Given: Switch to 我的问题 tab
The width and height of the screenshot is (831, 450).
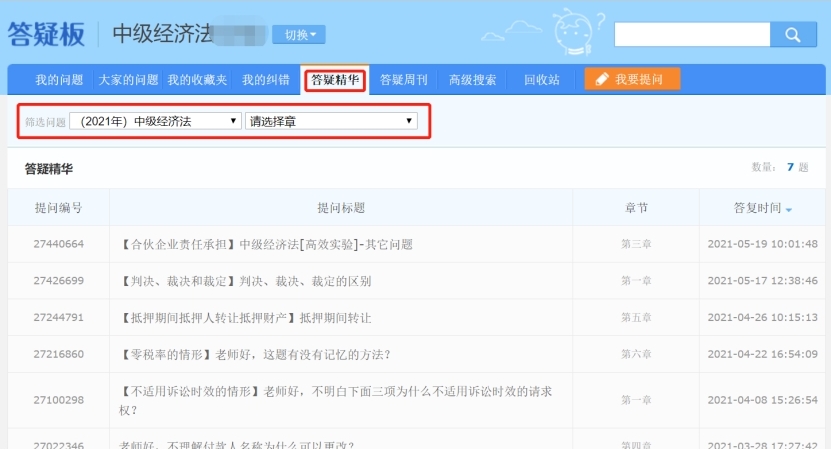Looking at the screenshot, I should [60, 80].
